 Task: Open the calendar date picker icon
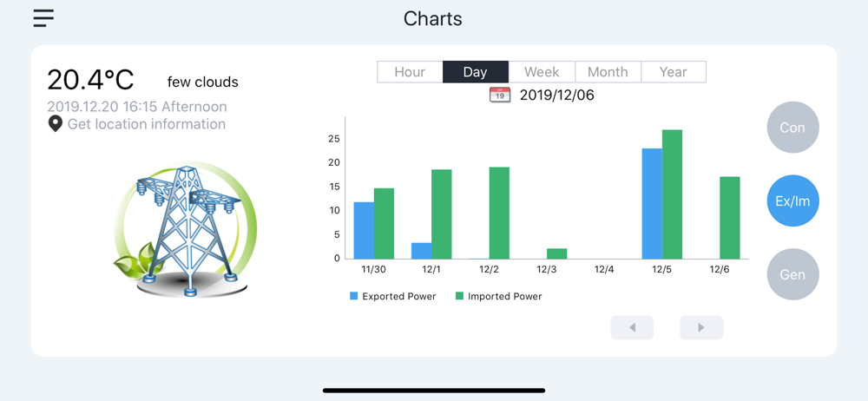click(500, 95)
